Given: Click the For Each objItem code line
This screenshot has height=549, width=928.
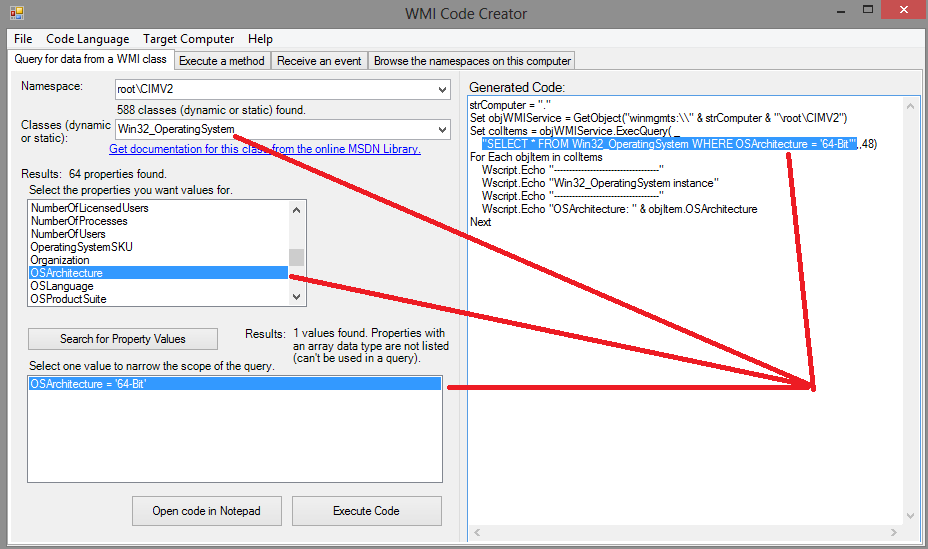Looking at the screenshot, I should point(536,157).
